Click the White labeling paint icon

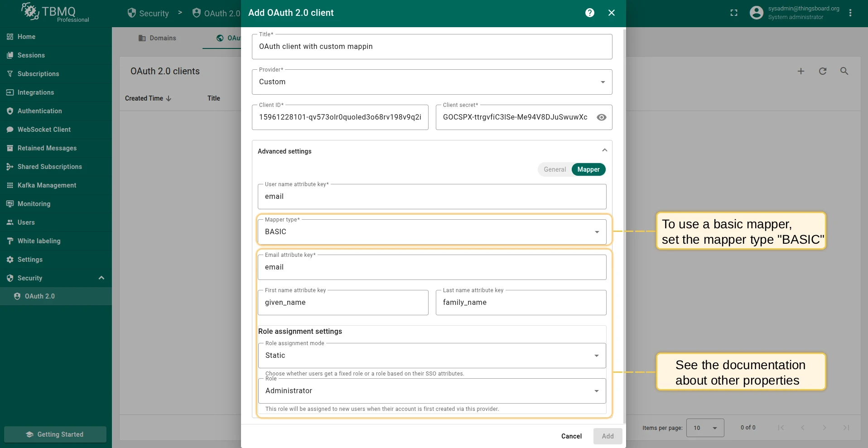point(10,241)
